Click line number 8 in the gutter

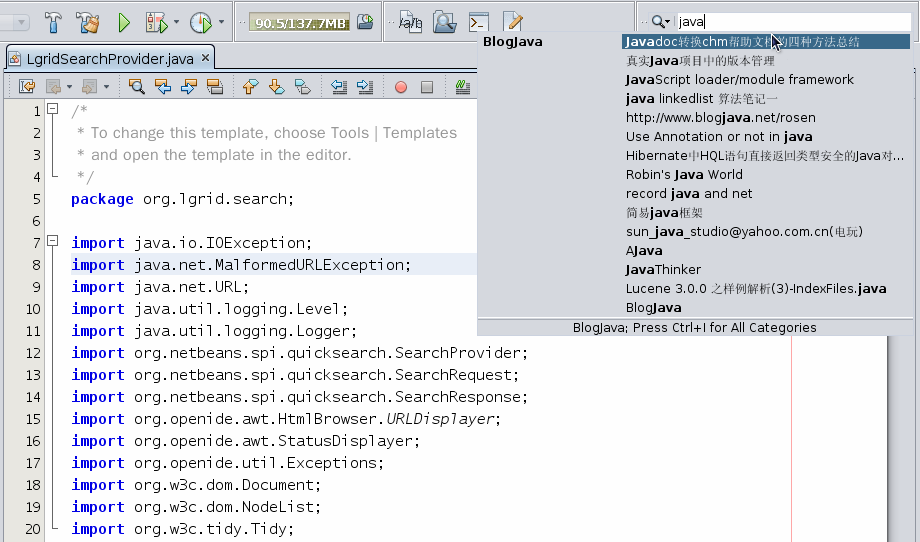click(x=36, y=265)
